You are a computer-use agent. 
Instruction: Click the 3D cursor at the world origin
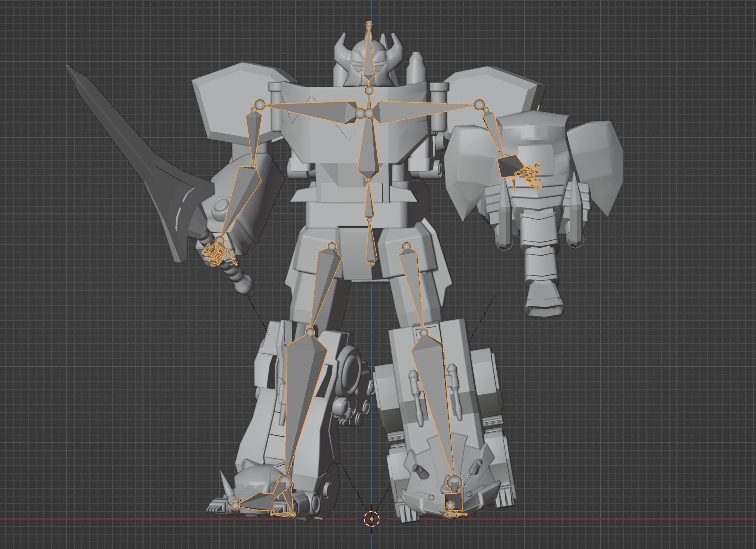point(371,519)
